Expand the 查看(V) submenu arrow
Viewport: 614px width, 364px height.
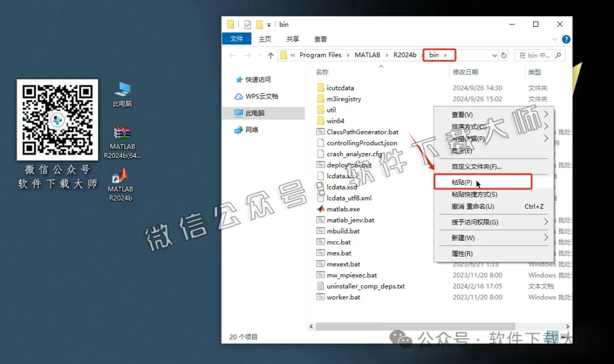(x=546, y=114)
